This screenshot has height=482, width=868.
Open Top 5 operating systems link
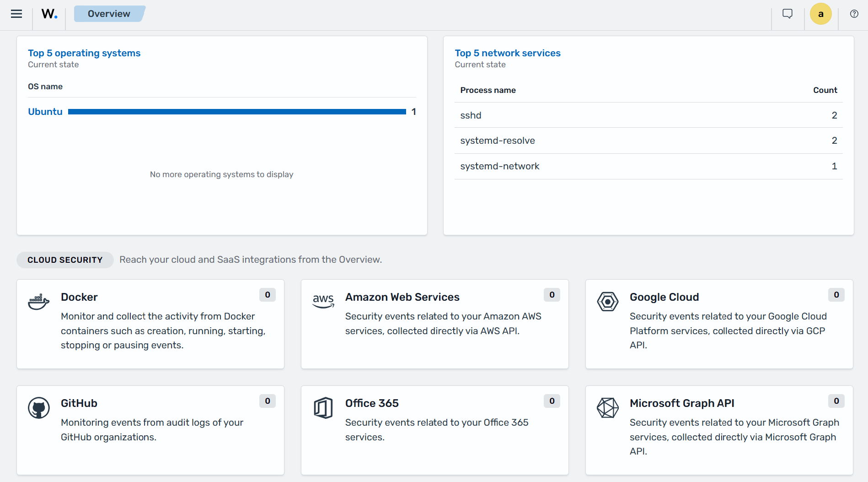click(84, 53)
